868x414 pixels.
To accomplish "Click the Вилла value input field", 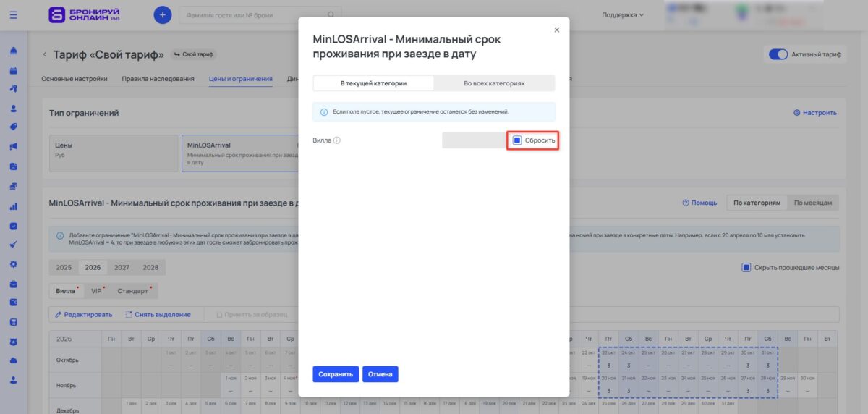I will click(475, 140).
